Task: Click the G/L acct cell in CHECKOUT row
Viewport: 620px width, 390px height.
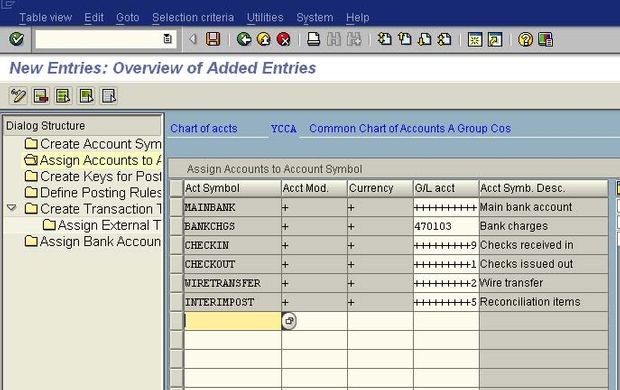Action: click(446, 264)
